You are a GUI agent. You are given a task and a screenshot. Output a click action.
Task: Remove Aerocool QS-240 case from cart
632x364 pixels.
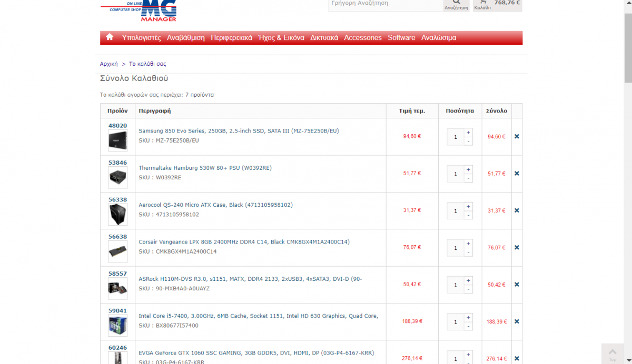pos(517,210)
